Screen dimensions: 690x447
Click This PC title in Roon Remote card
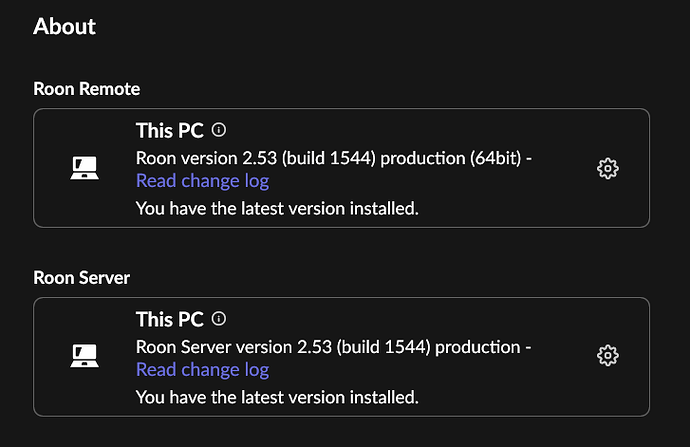click(170, 131)
